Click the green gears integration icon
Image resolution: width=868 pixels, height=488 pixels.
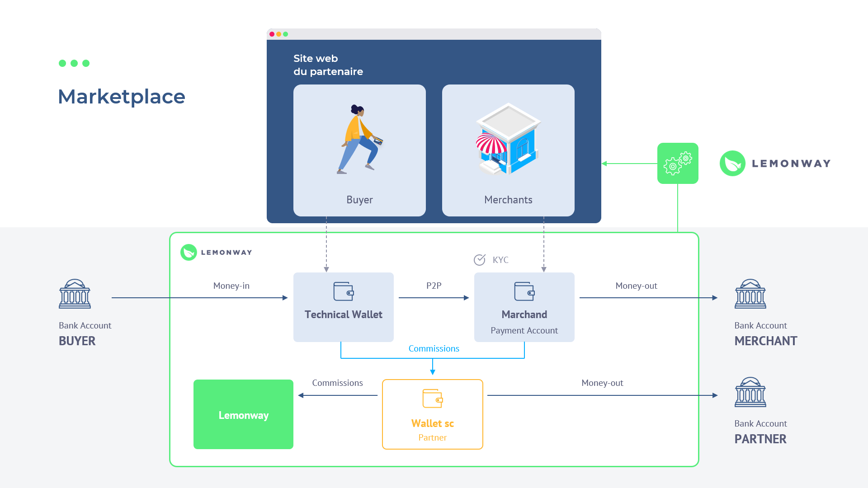[678, 163]
